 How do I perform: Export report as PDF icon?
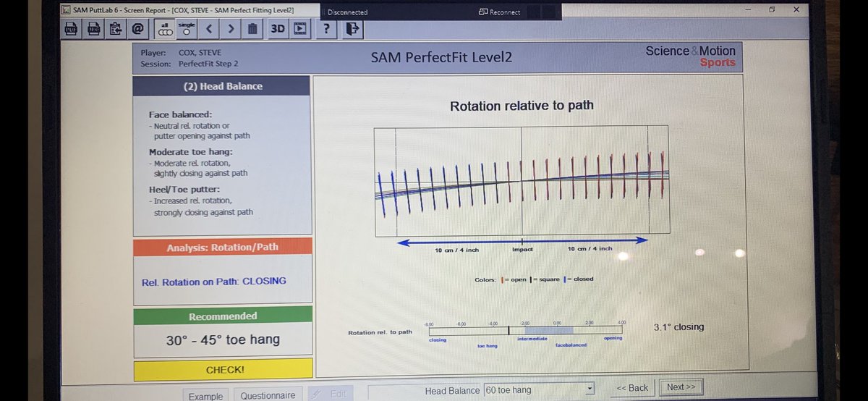pyautogui.click(x=72, y=29)
